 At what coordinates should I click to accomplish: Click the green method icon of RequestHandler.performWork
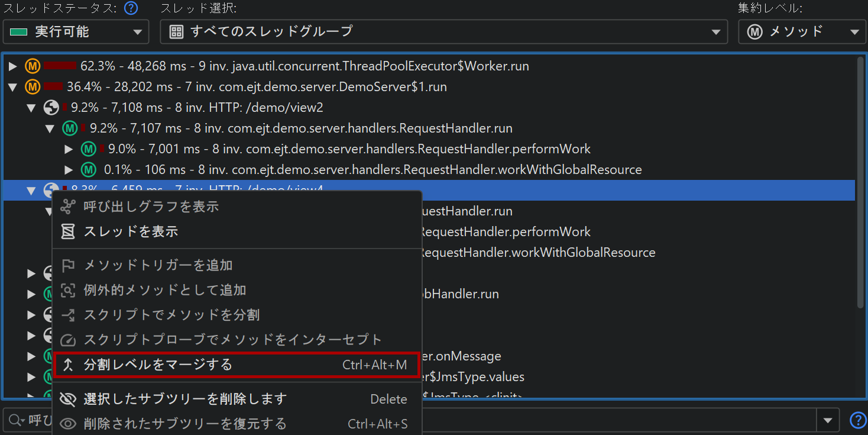[x=89, y=149]
